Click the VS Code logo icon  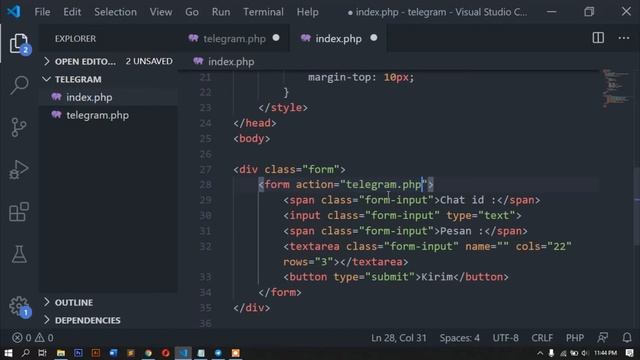click(13, 11)
